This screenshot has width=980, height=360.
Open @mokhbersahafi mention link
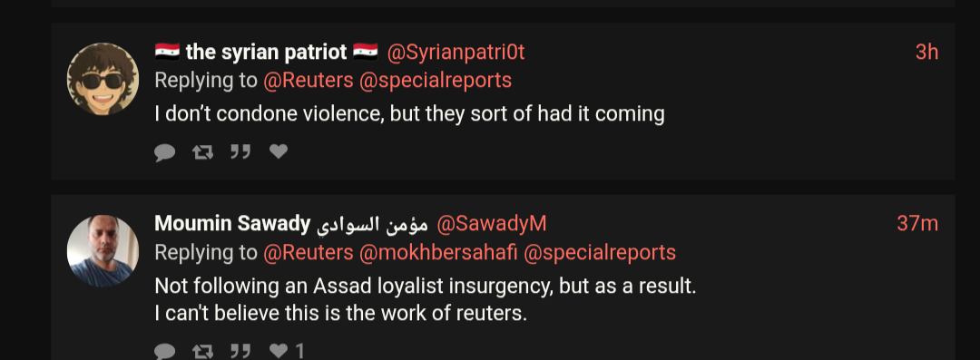(438, 252)
